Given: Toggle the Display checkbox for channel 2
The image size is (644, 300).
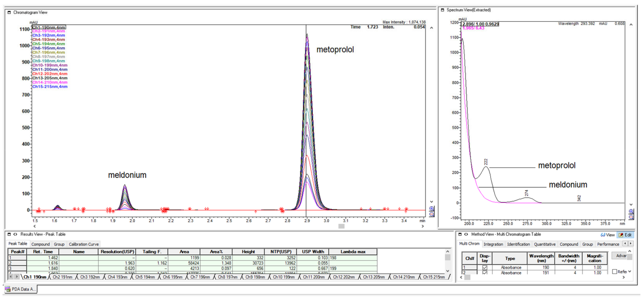Looking at the screenshot, I should [484, 273].
